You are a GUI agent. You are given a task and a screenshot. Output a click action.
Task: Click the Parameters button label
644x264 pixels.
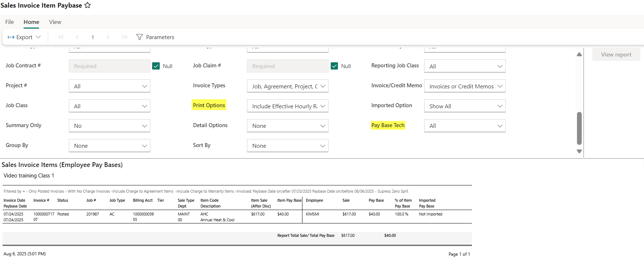[160, 37]
